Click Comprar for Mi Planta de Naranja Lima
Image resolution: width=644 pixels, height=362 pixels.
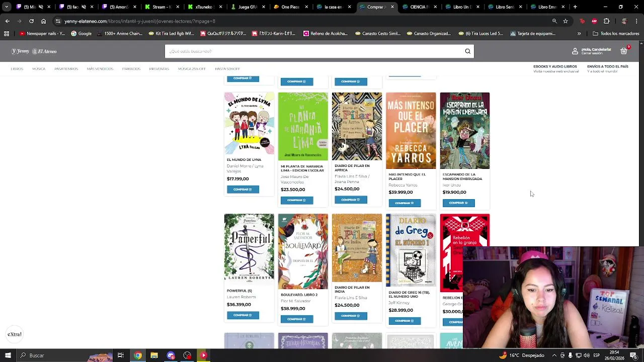point(297,200)
